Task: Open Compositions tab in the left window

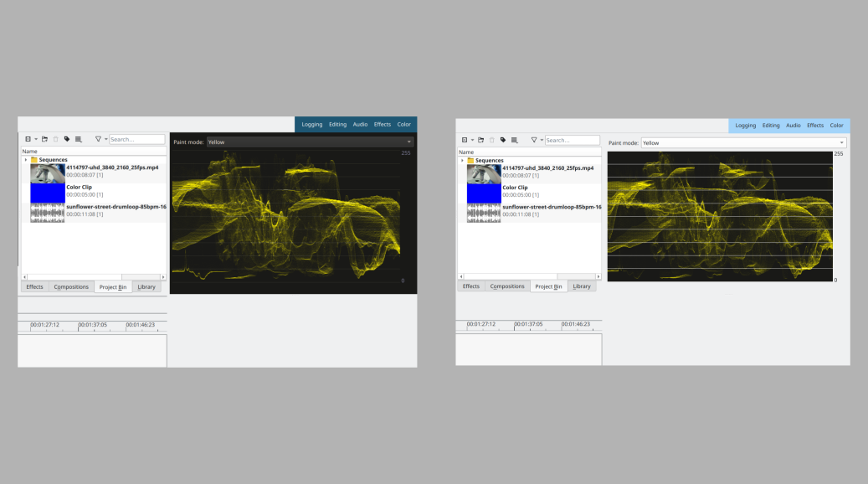Action: click(x=71, y=287)
